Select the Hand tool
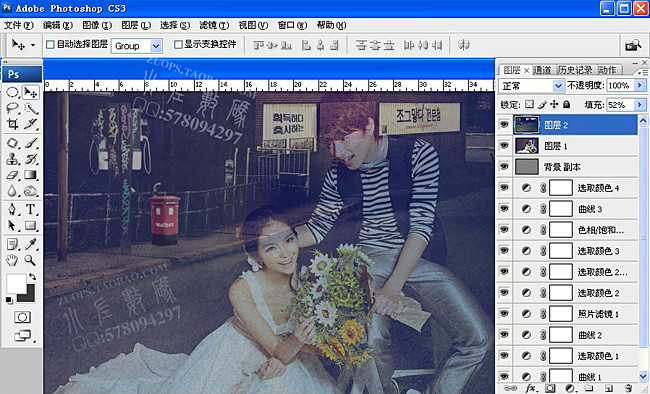The width and height of the screenshot is (650, 394). pos(12,260)
